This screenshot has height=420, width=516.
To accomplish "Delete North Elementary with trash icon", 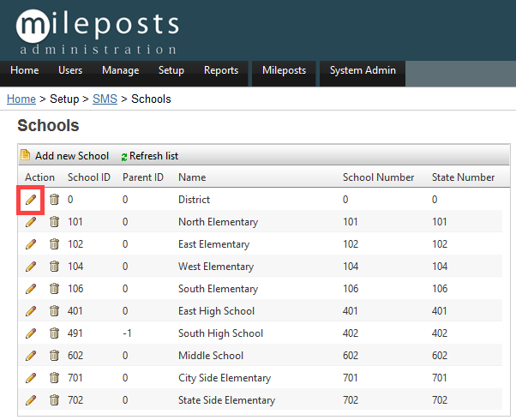I will click(54, 222).
